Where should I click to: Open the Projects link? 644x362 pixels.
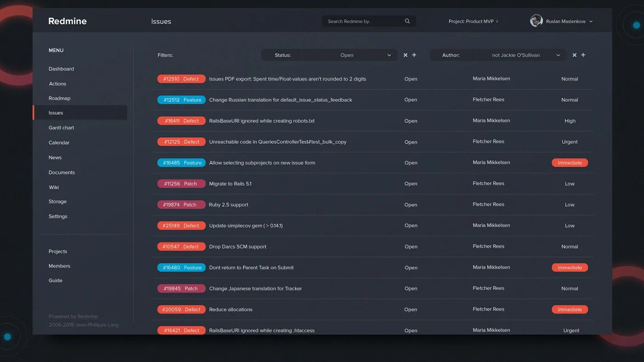click(58, 251)
